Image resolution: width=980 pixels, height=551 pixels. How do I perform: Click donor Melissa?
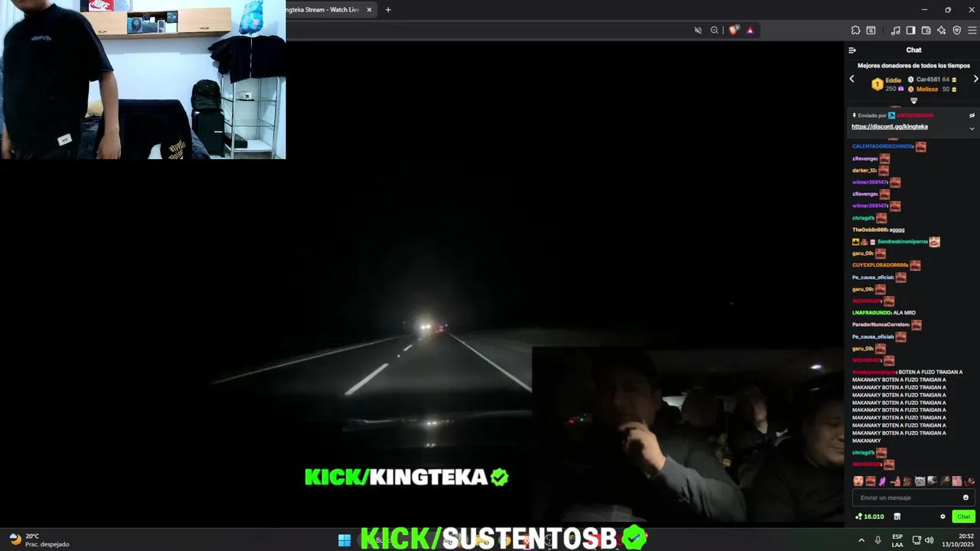click(926, 90)
